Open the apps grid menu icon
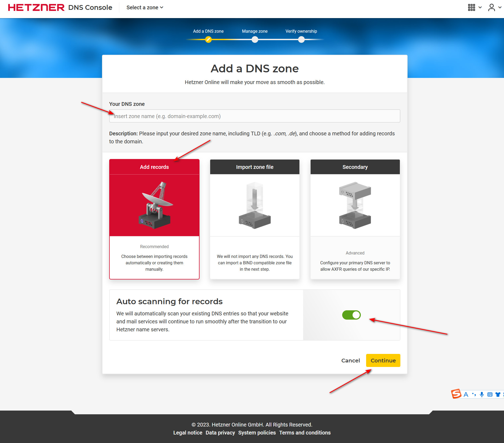The width and height of the screenshot is (504, 443). pyautogui.click(x=471, y=7)
